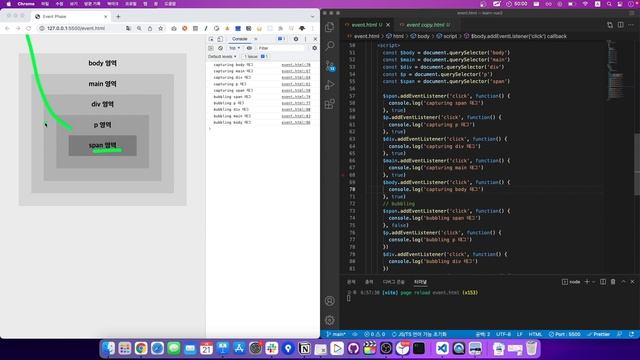
Task: Open VS Code Run and Debug view
Action: pyautogui.click(x=330, y=85)
